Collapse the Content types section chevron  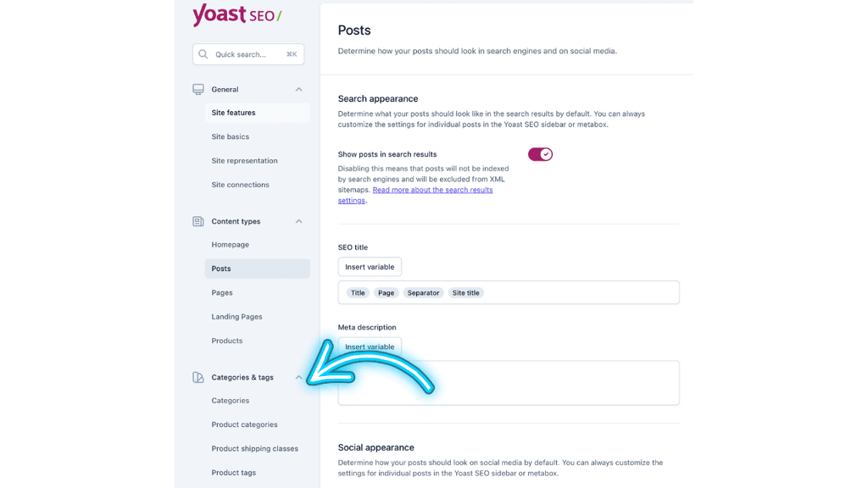299,221
